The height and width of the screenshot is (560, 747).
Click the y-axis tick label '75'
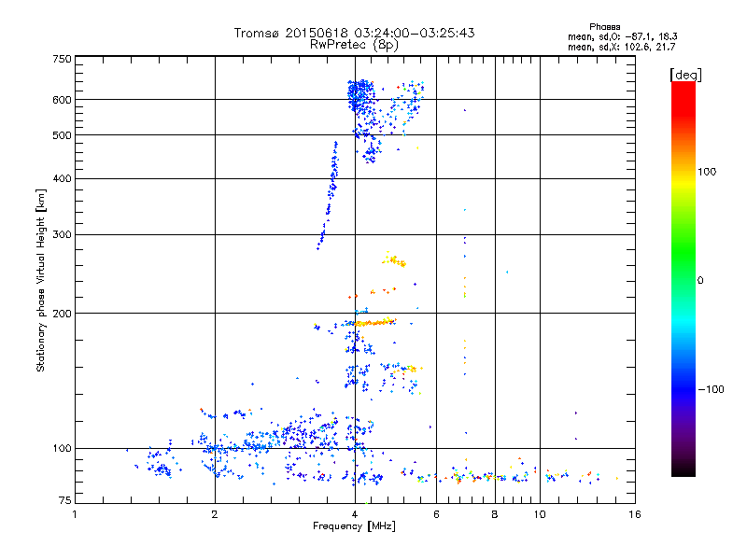[65, 500]
